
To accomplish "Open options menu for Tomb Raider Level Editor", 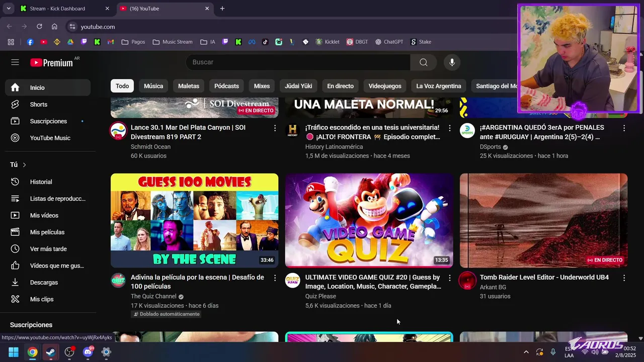I will (624, 278).
